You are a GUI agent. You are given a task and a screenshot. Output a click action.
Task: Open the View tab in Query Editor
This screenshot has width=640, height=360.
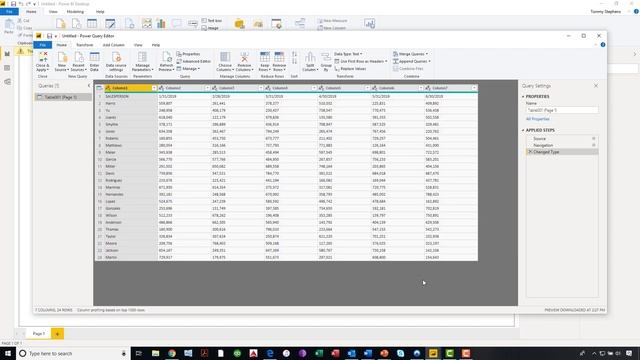(x=138, y=45)
